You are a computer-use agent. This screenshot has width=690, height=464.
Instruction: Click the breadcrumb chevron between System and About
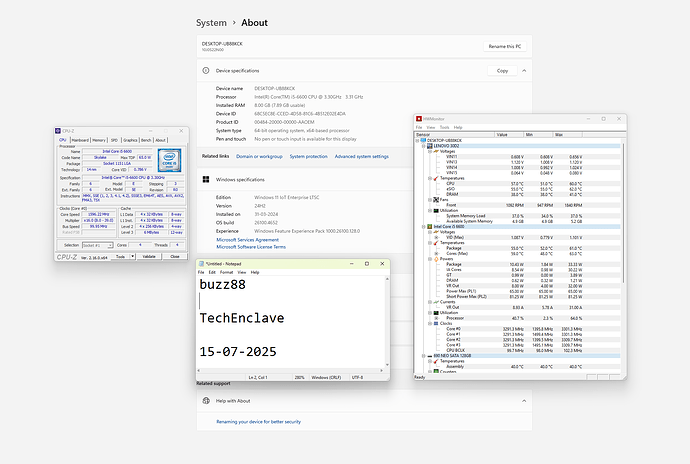pos(234,22)
